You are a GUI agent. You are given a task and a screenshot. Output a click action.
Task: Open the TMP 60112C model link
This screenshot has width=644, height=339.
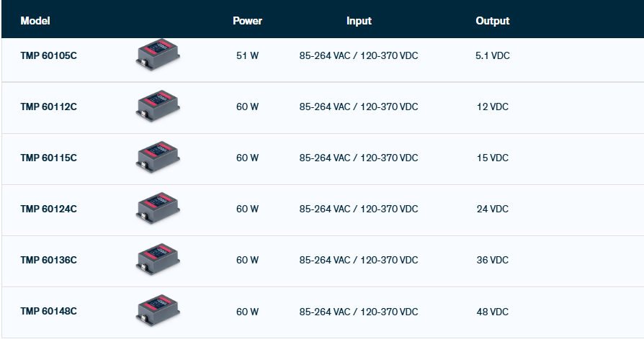48,107
